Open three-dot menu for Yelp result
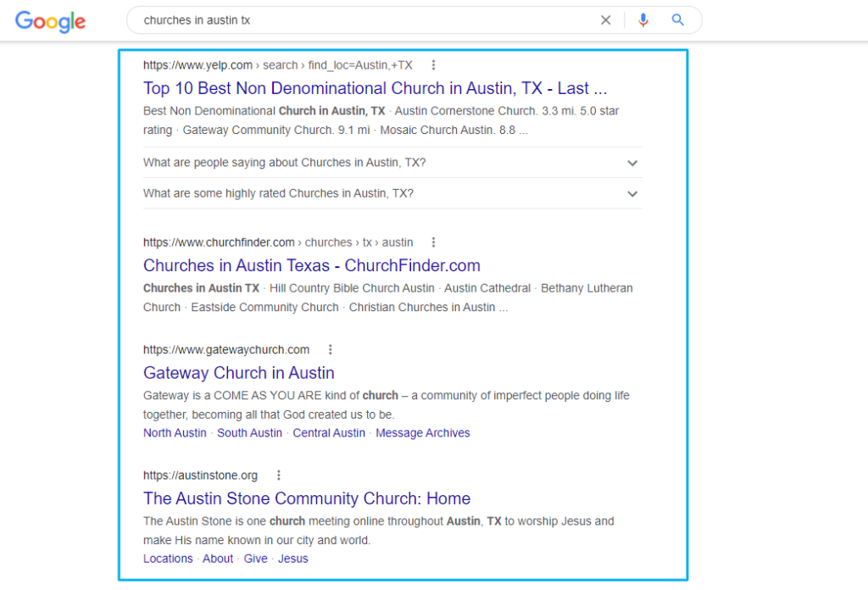This screenshot has height=590, width=868. click(433, 65)
